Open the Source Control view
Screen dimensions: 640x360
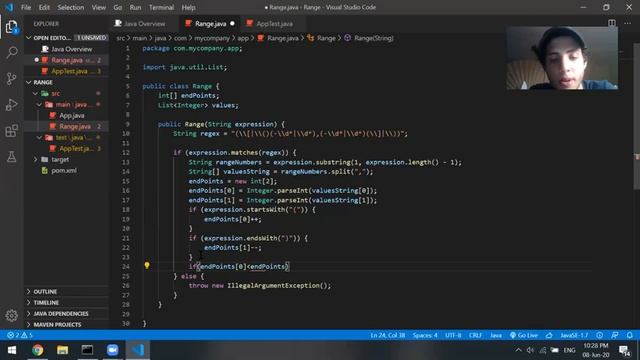(11, 78)
